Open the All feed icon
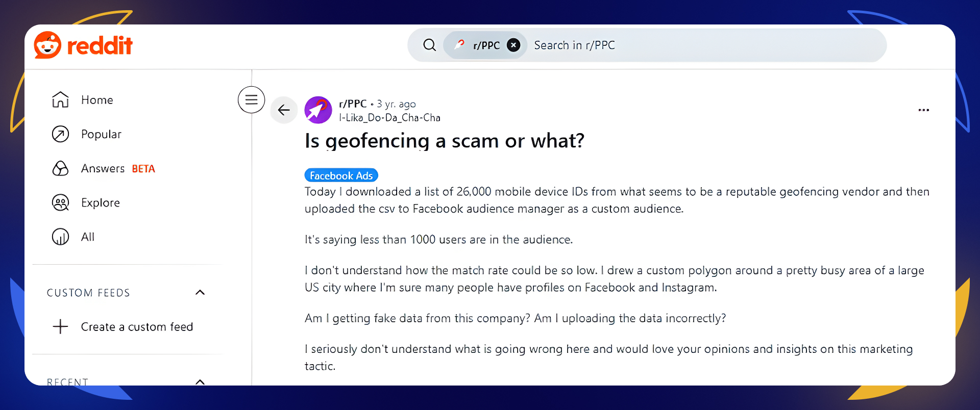 click(61, 236)
